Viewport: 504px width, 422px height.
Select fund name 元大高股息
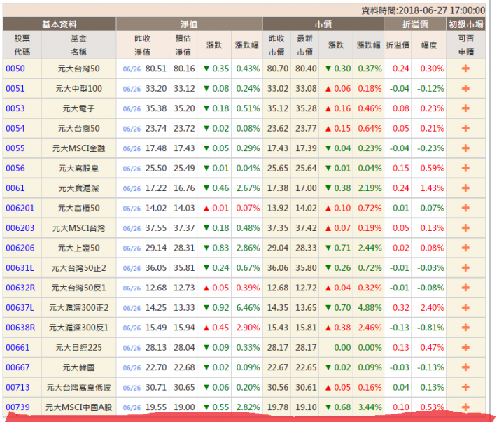tap(78, 168)
